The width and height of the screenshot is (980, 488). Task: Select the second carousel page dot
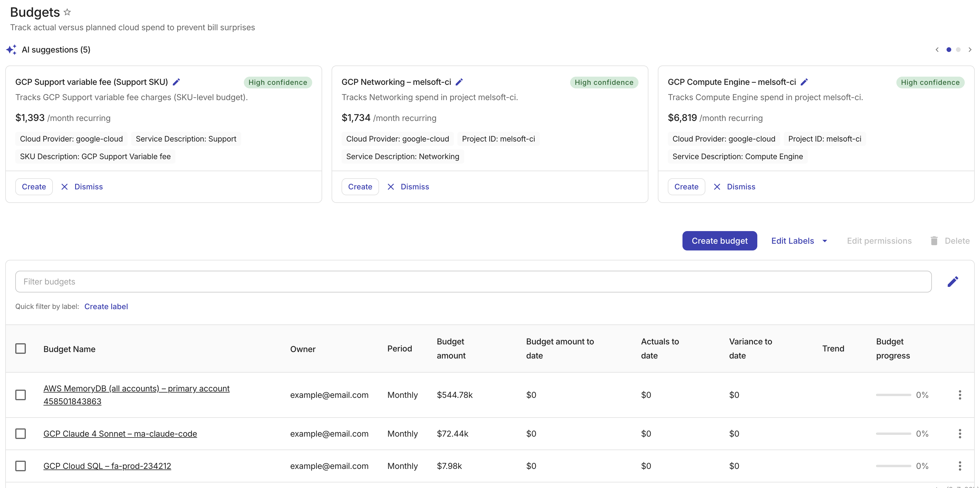(958, 50)
